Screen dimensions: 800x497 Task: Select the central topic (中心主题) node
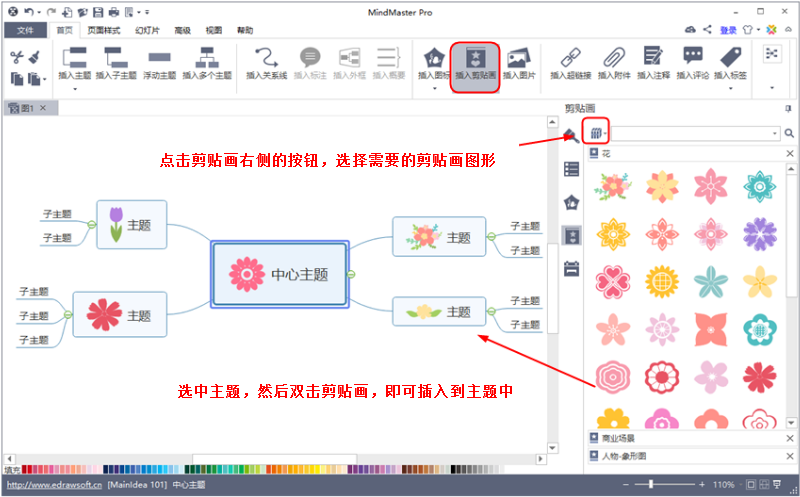click(x=280, y=275)
